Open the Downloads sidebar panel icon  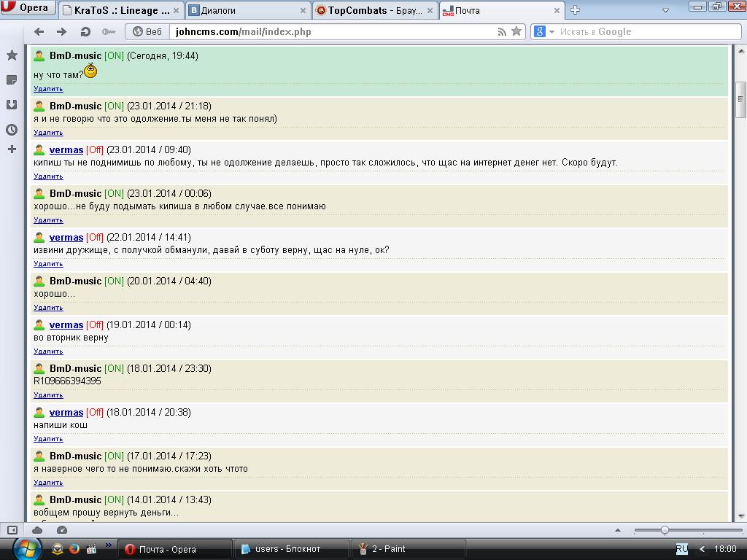[x=12, y=104]
